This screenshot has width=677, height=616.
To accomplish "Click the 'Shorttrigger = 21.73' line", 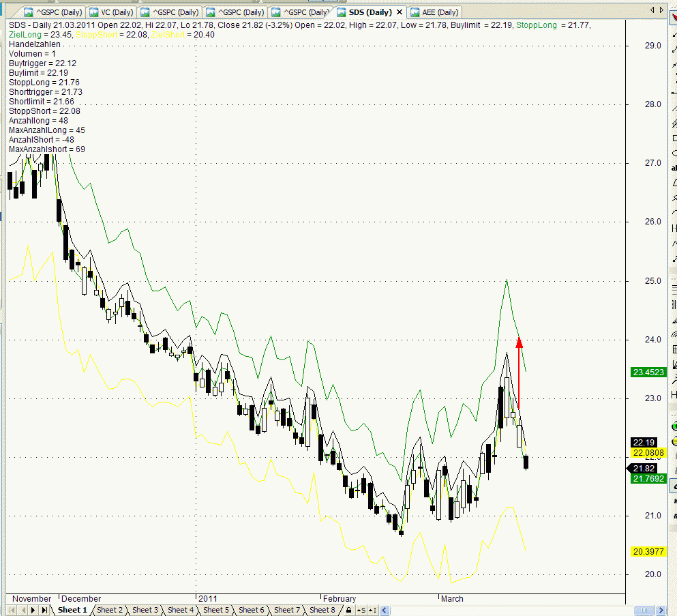I will 45,91.
